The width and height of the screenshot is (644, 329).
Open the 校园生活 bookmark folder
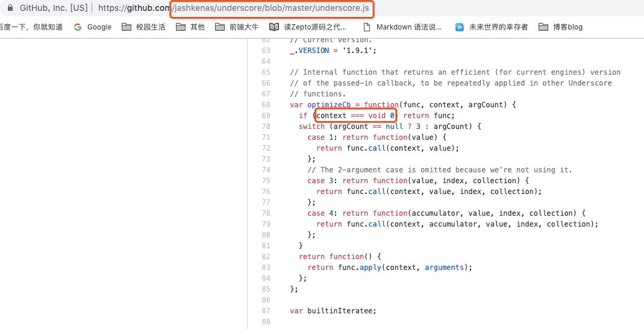(x=144, y=27)
